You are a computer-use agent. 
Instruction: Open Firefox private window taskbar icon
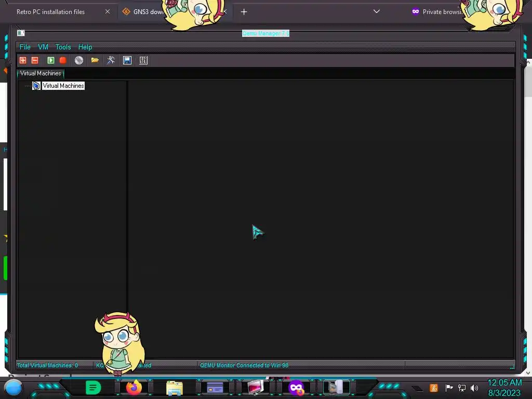[x=296, y=388]
